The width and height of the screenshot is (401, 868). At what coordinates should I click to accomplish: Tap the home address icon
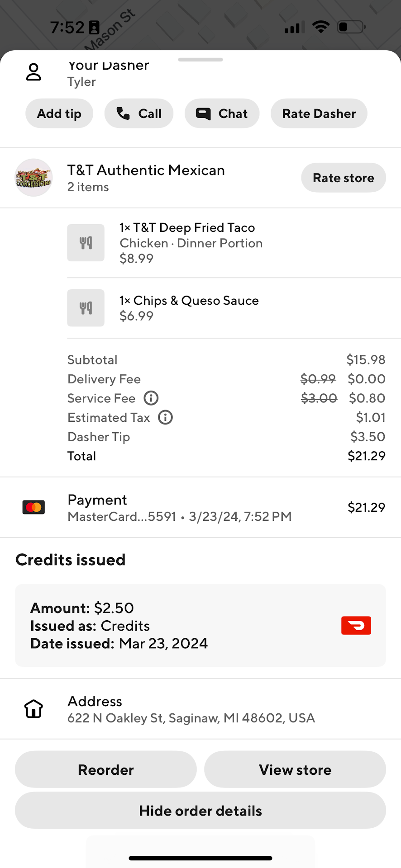[x=33, y=709]
